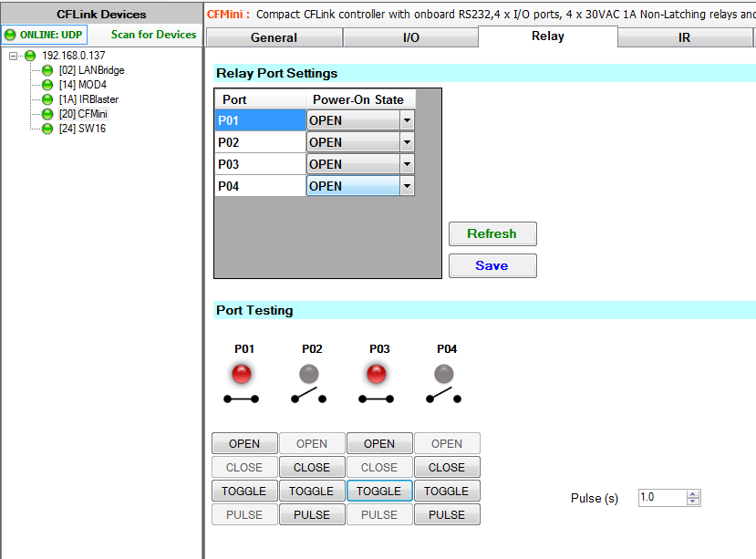Click OPEN button for relay P03
The width and height of the screenshot is (756, 559).
(380, 443)
